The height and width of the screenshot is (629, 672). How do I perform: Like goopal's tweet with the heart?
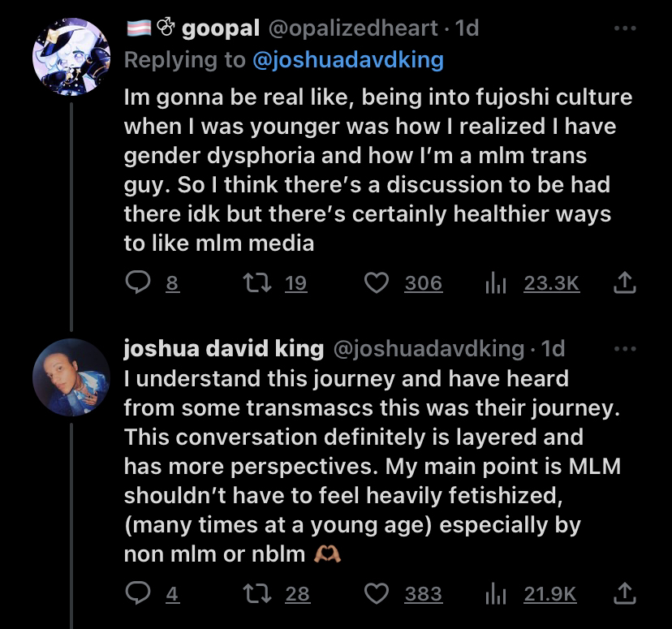(375, 282)
